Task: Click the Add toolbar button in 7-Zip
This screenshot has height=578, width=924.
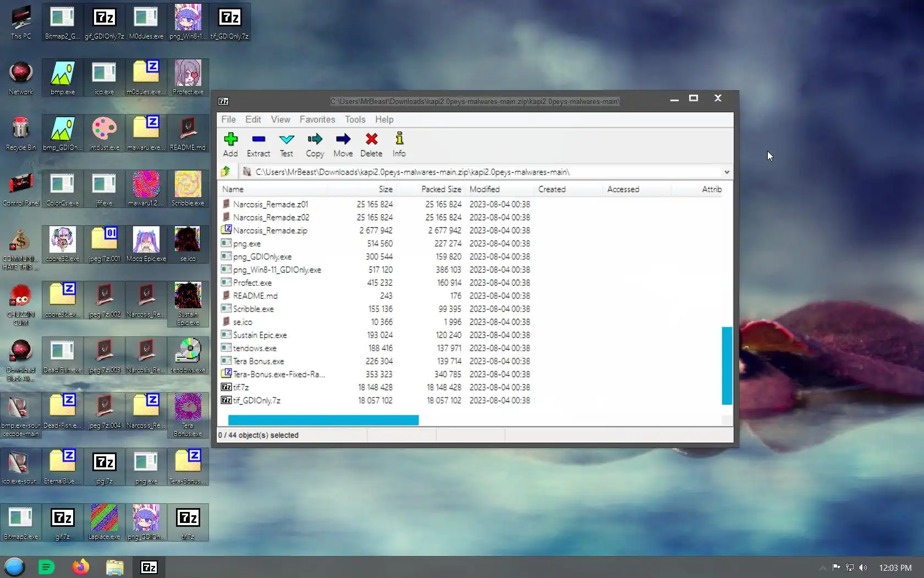Action: coord(230,145)
